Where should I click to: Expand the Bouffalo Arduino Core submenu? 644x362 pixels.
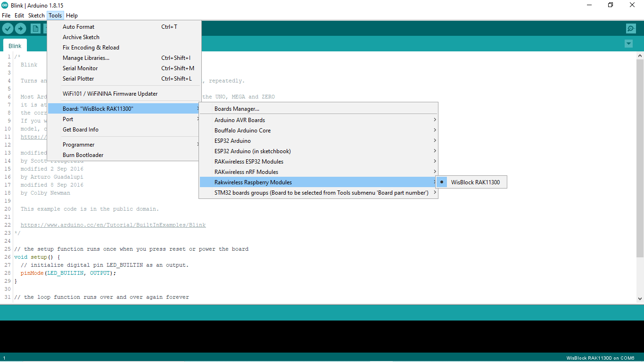319,131
